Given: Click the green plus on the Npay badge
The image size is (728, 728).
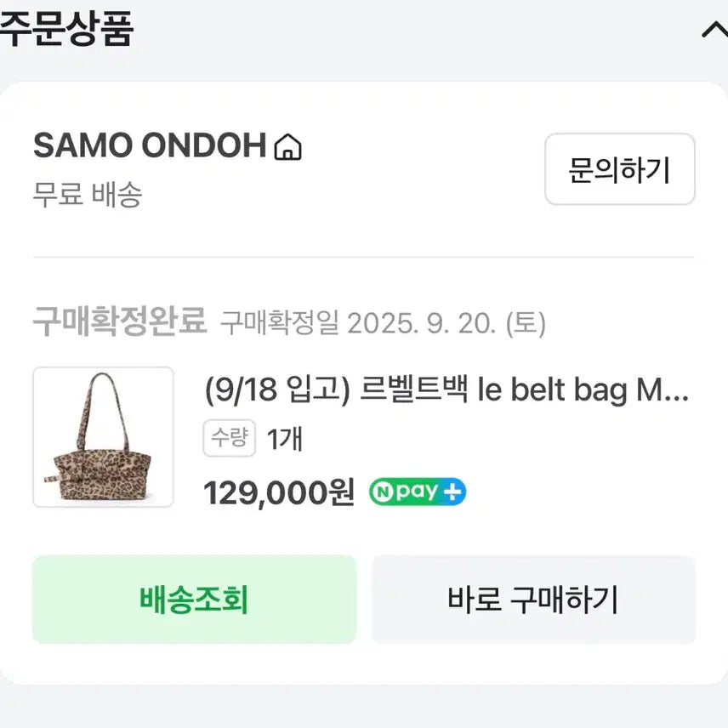Looking at the screenshot, I should (x=452, y=492).
